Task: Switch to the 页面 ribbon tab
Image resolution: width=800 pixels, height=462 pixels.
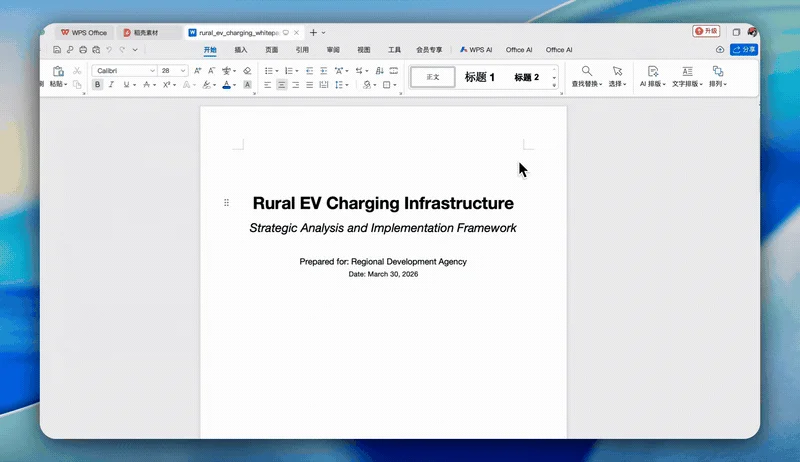Action: (271, 49)
